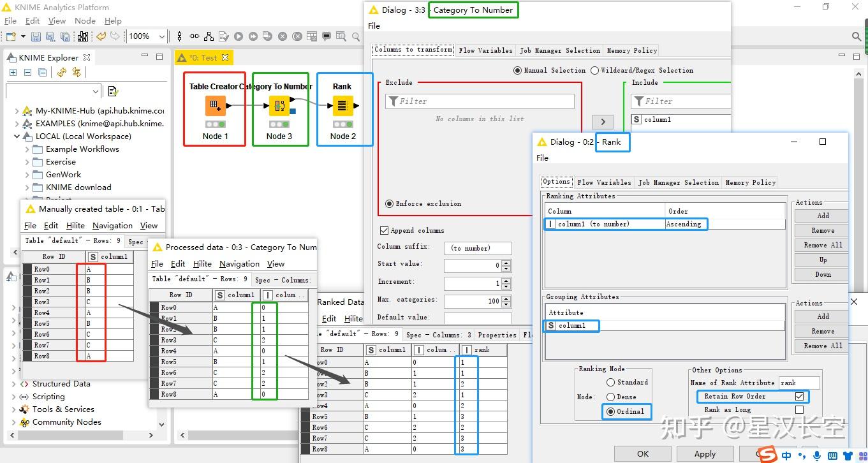
Task: Click the auto layout icon in toolbar
Action: [x=209, y=37]
